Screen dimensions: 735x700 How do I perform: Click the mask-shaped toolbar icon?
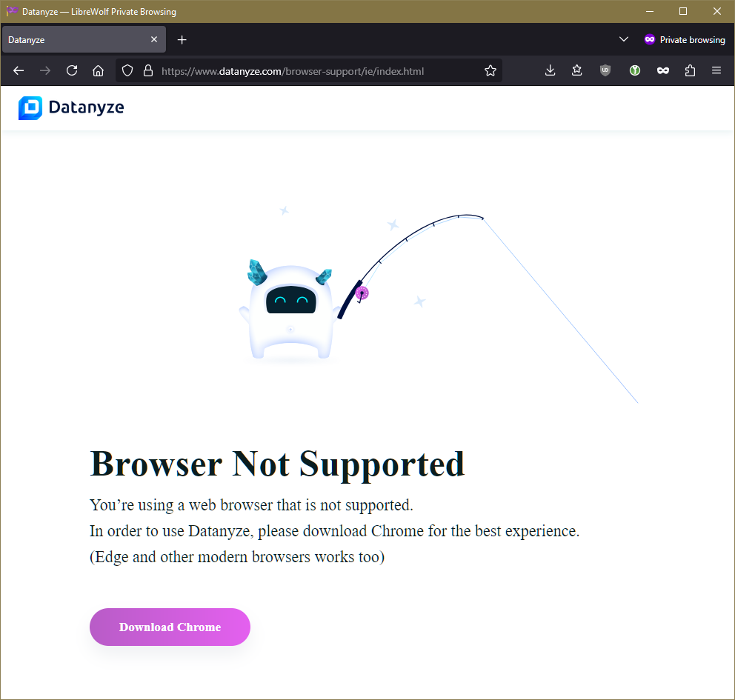[x=663, y=71]
